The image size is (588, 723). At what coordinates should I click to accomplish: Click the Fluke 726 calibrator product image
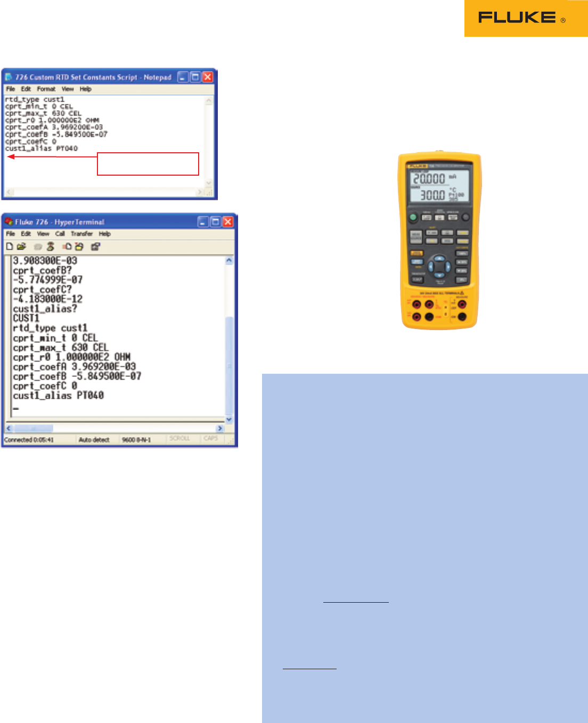pyautogui.click(x=440, y=241)
